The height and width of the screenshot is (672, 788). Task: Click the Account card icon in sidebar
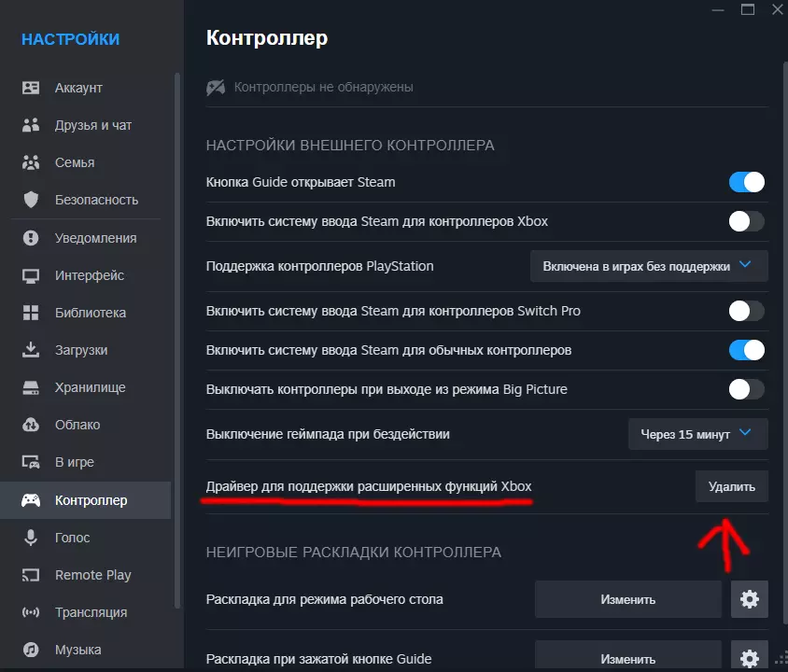[x=31, y=88]
